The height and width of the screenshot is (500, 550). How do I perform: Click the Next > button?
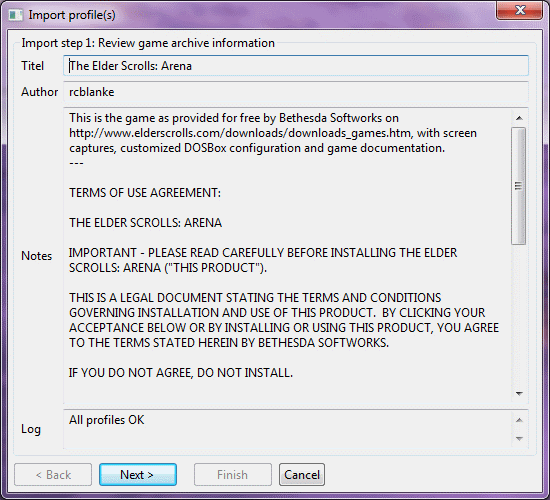(x=138, y=474)
